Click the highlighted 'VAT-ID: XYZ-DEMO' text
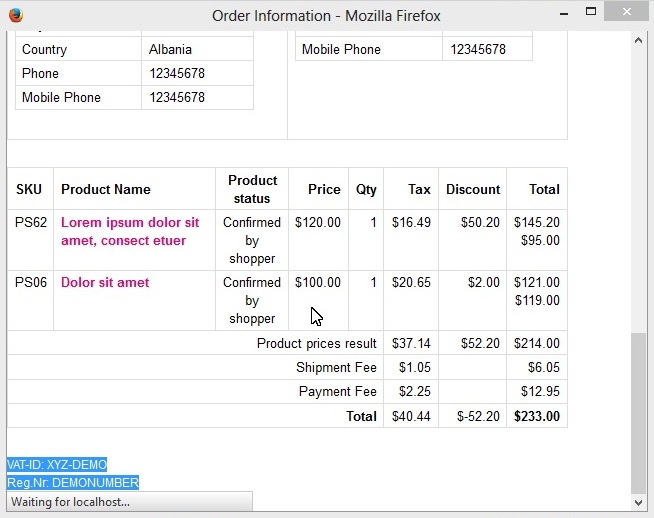654x518 pixels. coord(57,465)
